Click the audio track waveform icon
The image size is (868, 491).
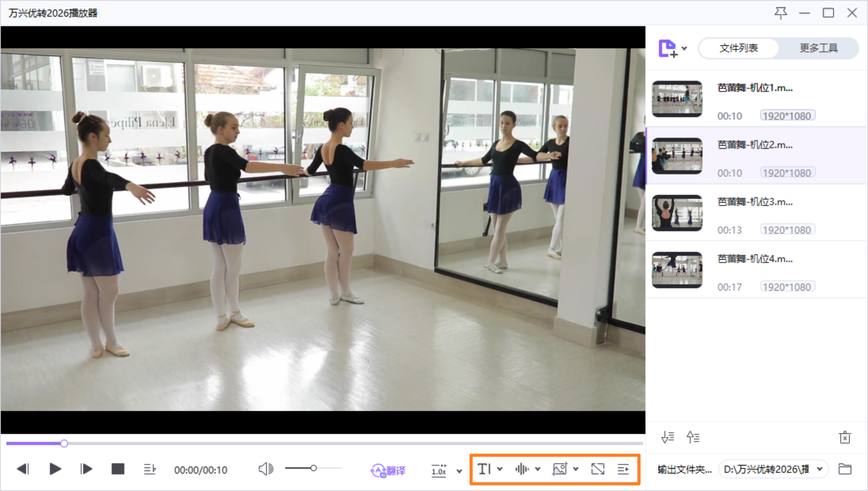click(x=522, y=469)
